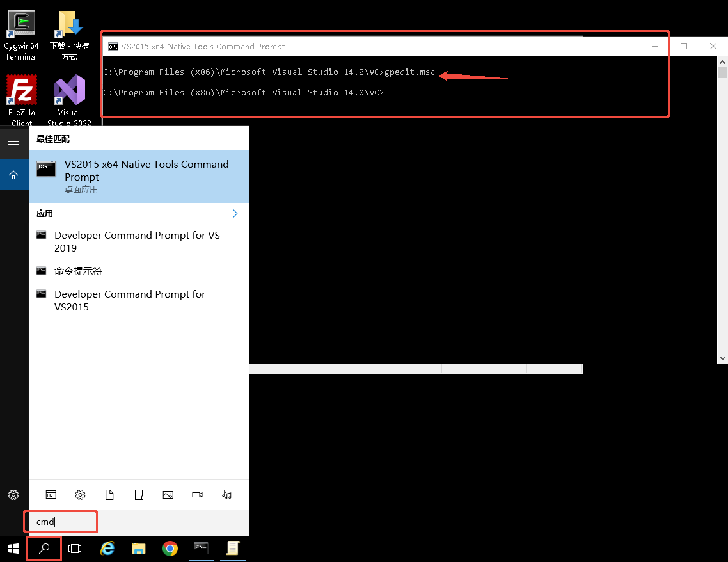This screenshot has height=562, width=728.
Task: Open File Explorer from taskbar
Action: click(x=139, y=549)
